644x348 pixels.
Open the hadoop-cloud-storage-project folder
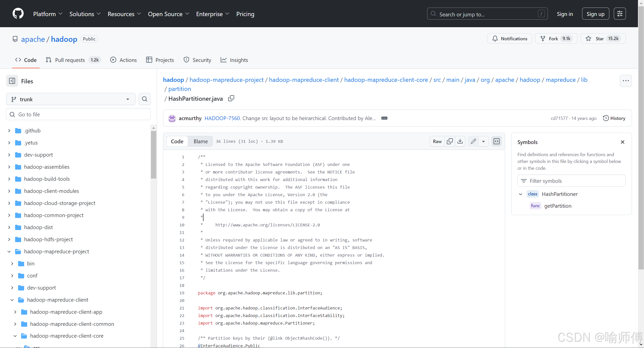[x=60, y=203]
